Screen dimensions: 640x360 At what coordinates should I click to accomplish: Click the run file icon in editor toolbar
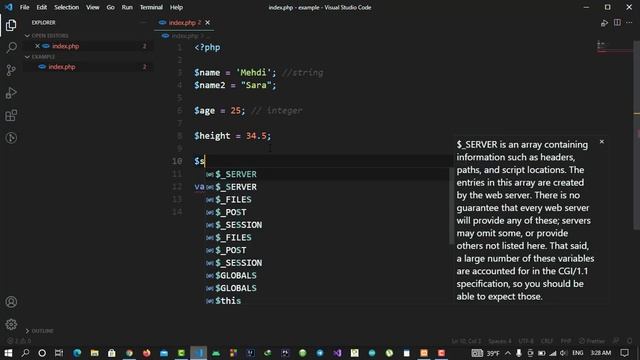pyautogui.click(x=604, y=23)
